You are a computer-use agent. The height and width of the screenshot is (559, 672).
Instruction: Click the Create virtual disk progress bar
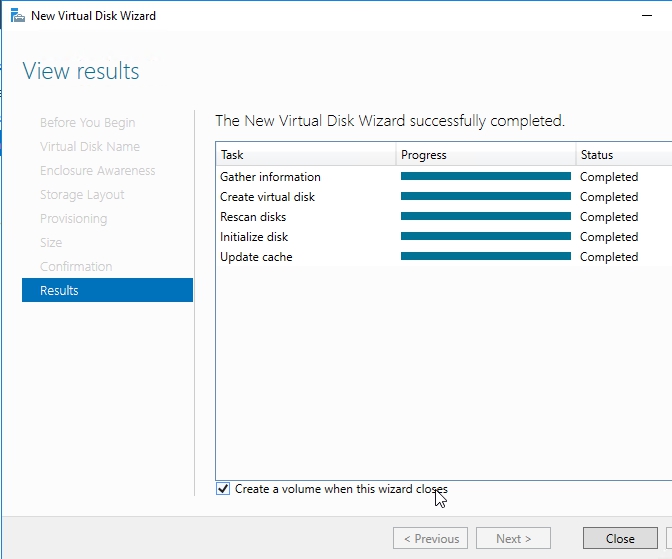pyautogui.click(x=486, y=196)
